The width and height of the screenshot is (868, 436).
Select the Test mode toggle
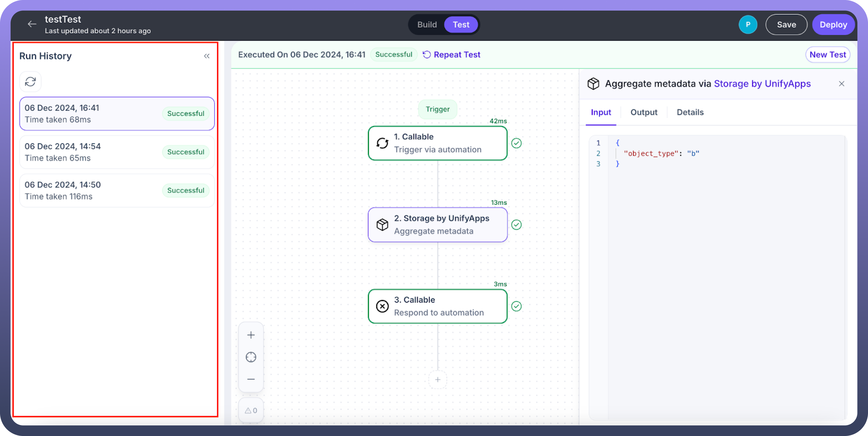(461, 25)
